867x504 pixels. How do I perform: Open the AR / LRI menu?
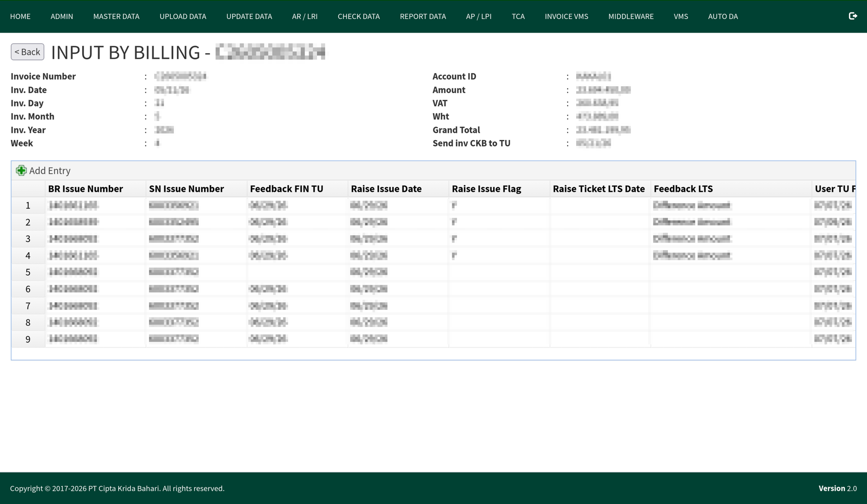tap(305, 17)
